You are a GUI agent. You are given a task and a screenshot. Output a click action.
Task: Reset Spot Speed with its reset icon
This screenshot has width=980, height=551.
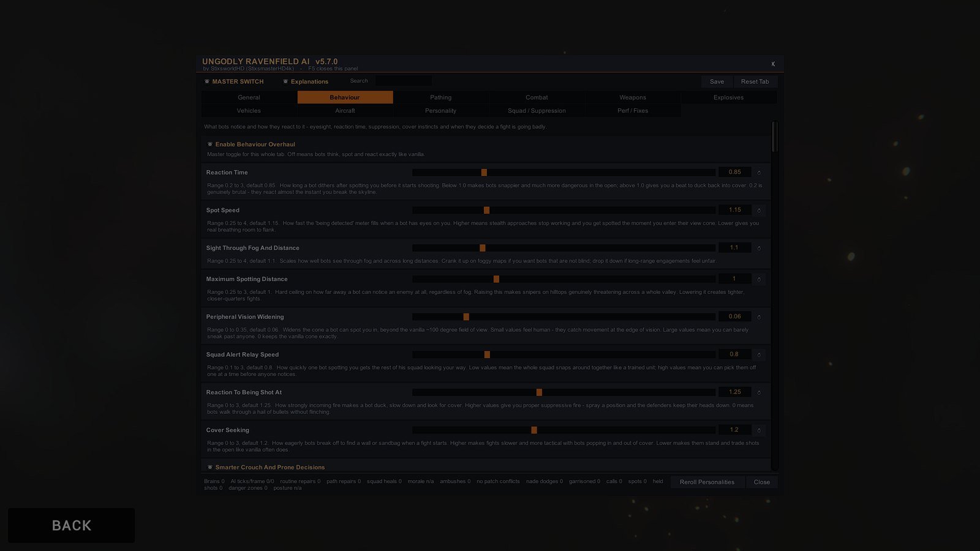pyautogui.click(x=759, y=211)
